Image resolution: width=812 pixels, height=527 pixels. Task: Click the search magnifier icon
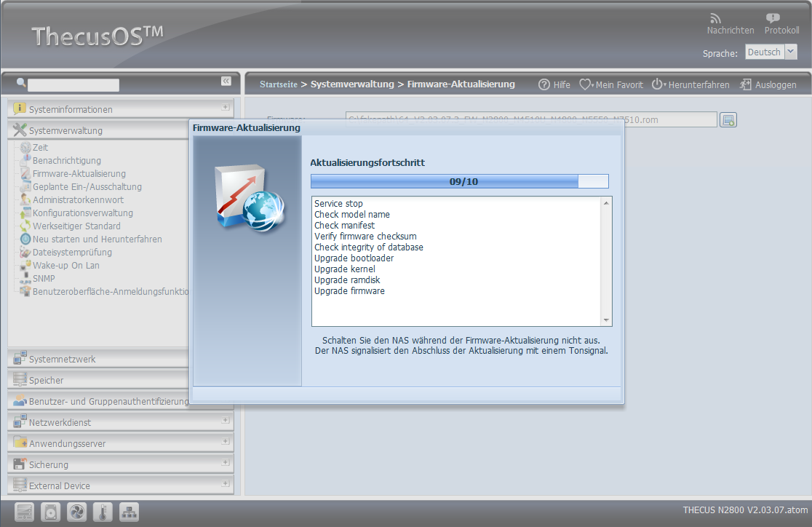[x=21, y=82]
